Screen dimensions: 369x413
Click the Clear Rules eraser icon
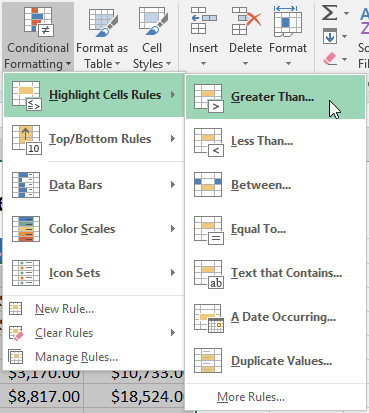pyautogui.click(x=16, y=333)
